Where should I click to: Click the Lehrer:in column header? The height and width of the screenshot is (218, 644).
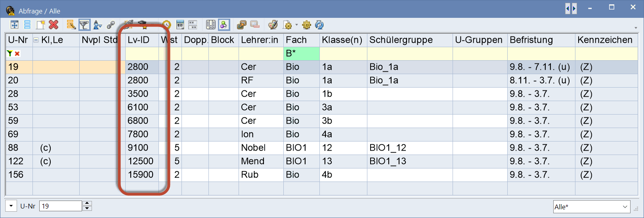click(260, 40)
